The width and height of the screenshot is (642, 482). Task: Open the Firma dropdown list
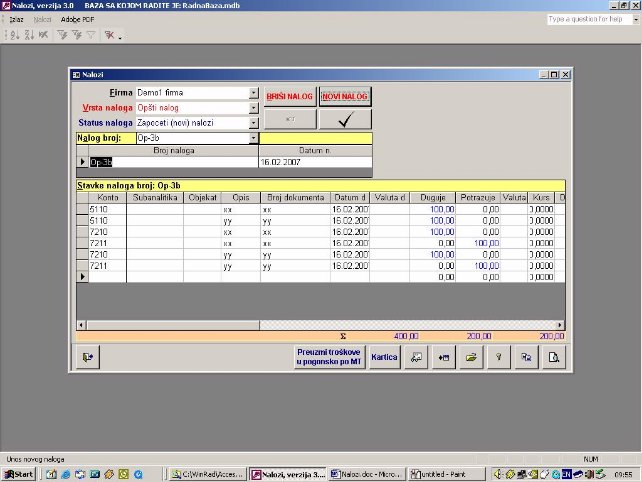click(254, 93)
